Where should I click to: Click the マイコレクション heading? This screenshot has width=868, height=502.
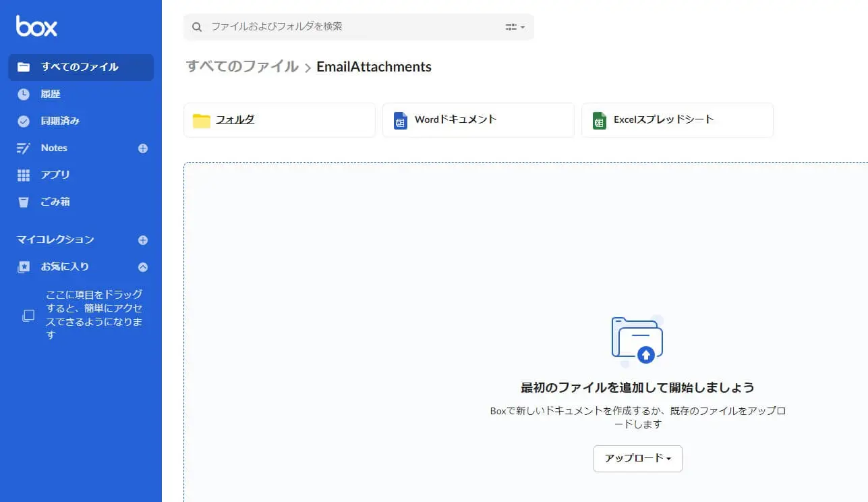click(55, 240)
